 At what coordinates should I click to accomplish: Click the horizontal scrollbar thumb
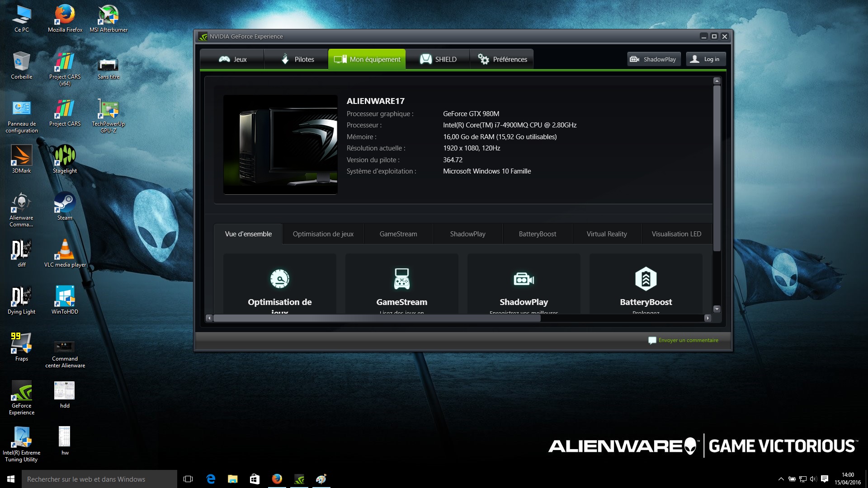377,318
